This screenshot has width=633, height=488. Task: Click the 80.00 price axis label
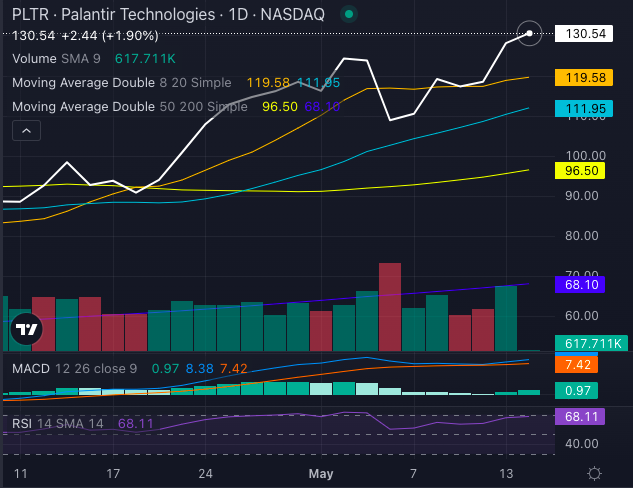click(582, 236)
